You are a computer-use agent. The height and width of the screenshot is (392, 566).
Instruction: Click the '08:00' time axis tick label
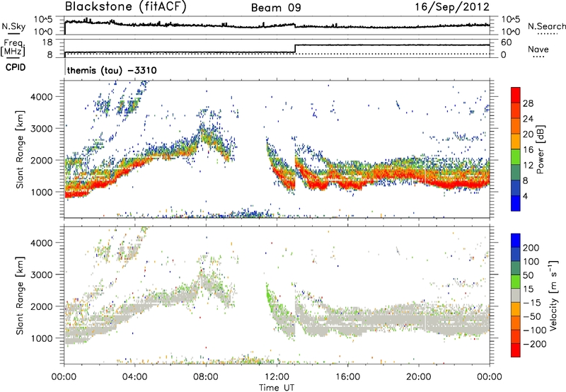click(206, 377)
